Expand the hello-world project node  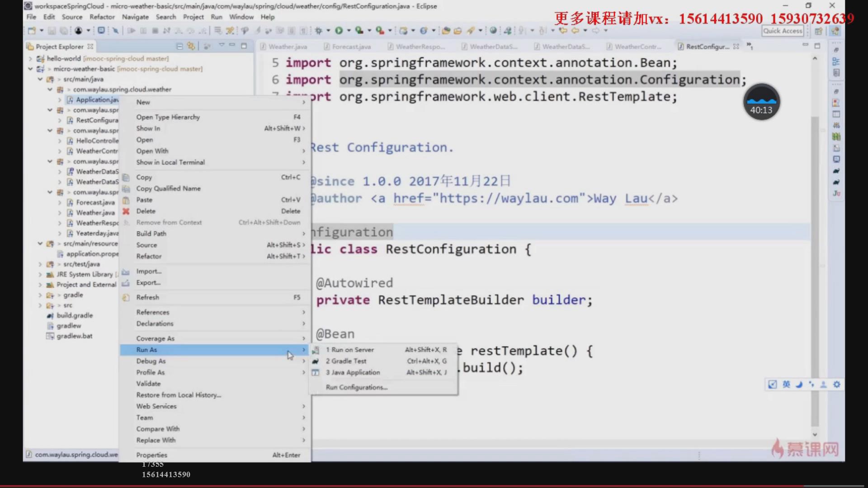[30, 59]
